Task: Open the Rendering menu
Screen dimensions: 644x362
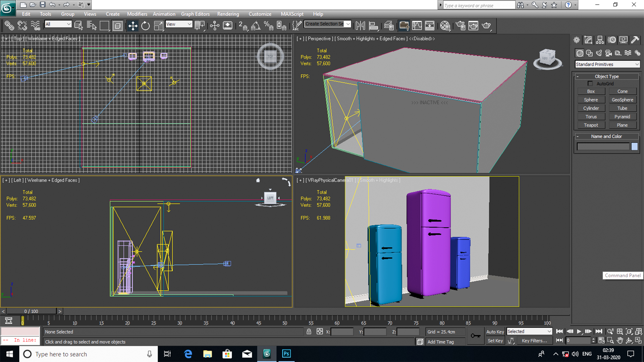Action: (x=228, y=14)
